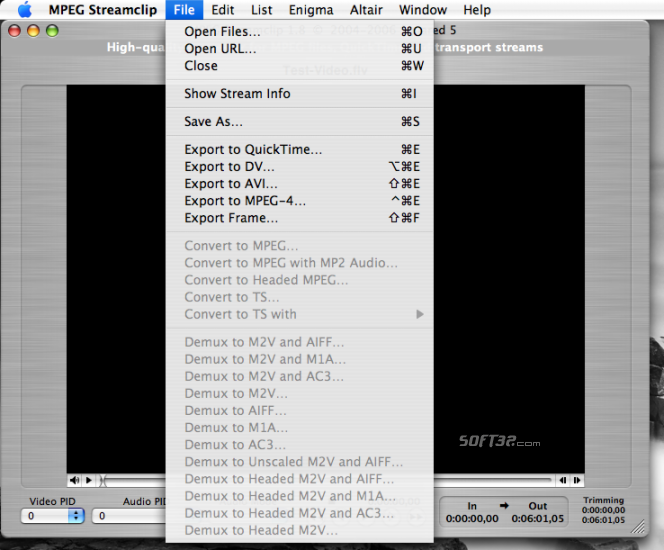
Task: Zoom the window with green button
Action: click(x=52, y=30)
